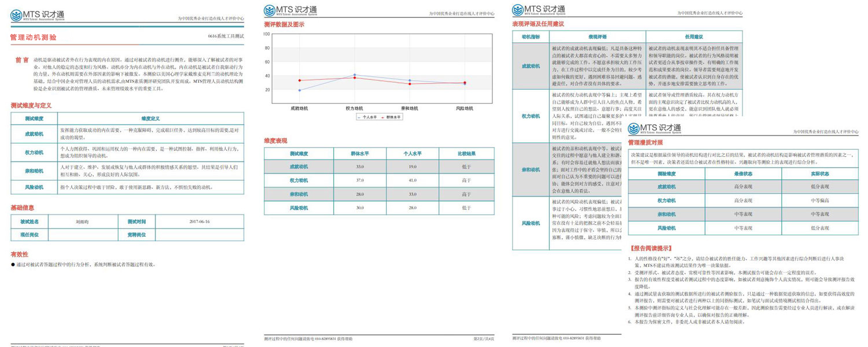Click the blue data point above 成就动机 in chart
868x347 pixels.
299,90
